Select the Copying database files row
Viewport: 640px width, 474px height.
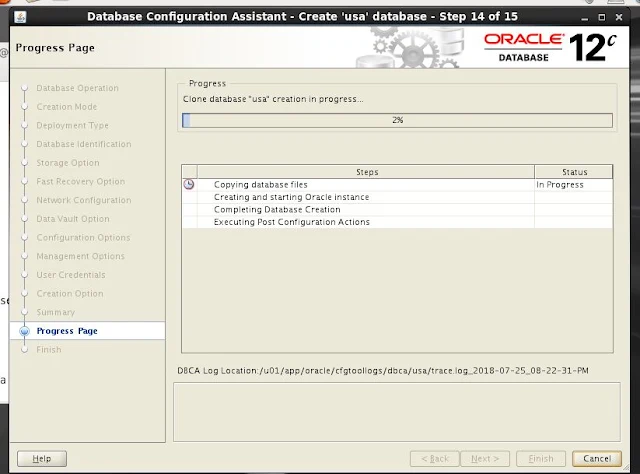pyautogui.click(x=397, y=185)
